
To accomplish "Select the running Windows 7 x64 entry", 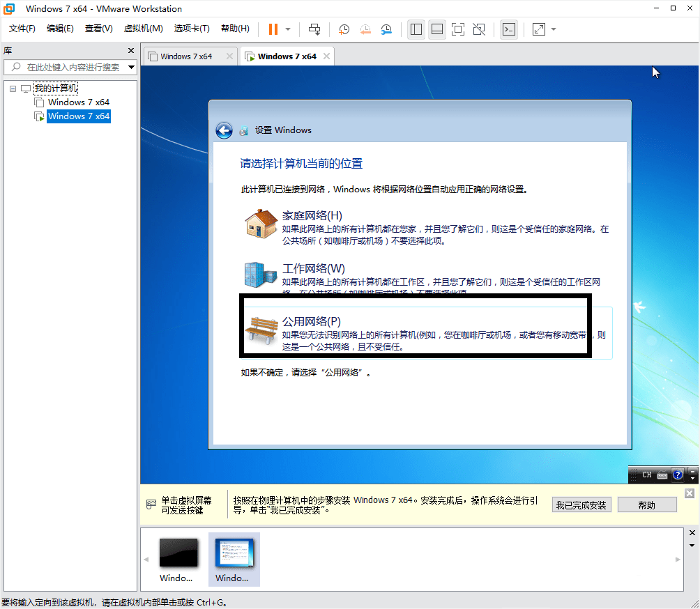I will 79,116.
